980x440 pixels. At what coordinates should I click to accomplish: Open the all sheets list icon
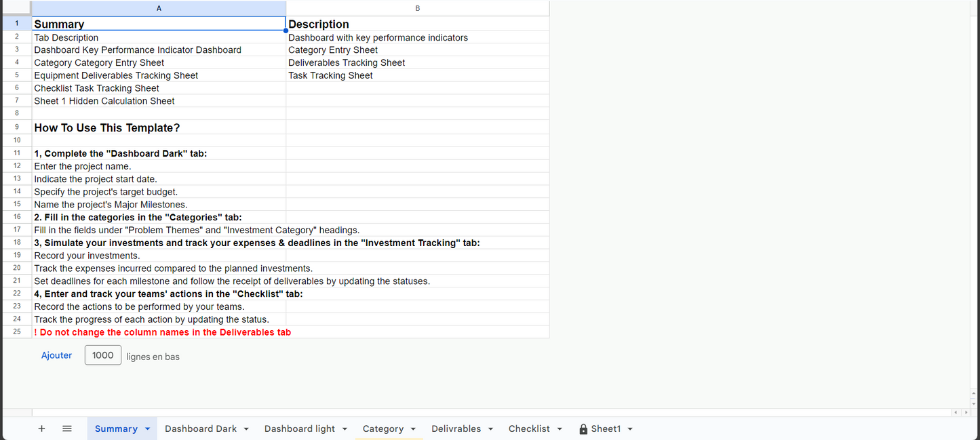(x=67, y=428)
